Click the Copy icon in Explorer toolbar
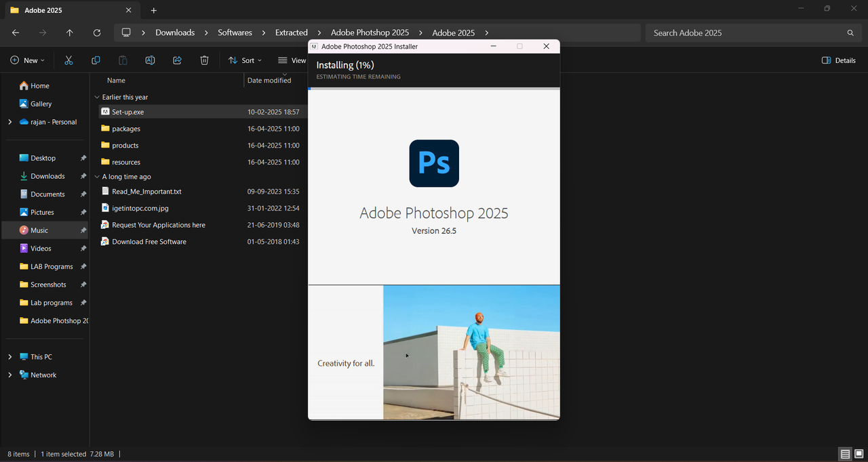The width and height of the screenshot is (868, 462). tap(96, 60)
